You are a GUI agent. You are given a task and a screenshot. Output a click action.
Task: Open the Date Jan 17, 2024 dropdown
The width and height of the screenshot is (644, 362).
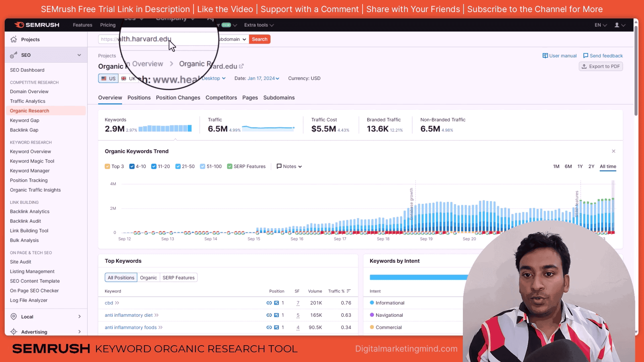pyautogui.click(x=263, y=78)
